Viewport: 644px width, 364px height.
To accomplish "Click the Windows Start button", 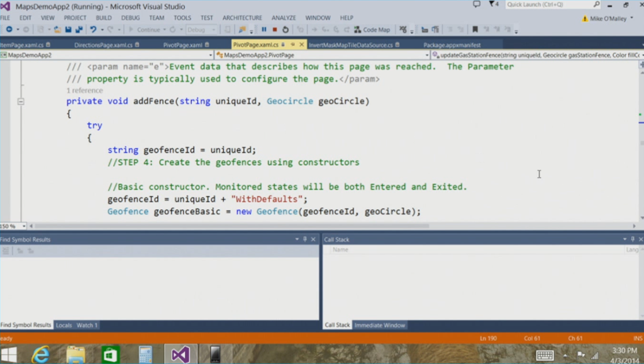I will [x=9, y=354].
